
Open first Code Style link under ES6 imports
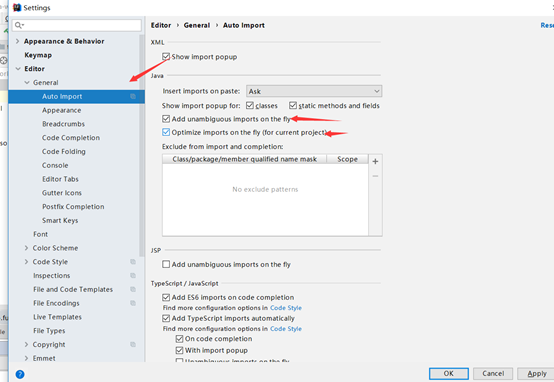(286, 308)
